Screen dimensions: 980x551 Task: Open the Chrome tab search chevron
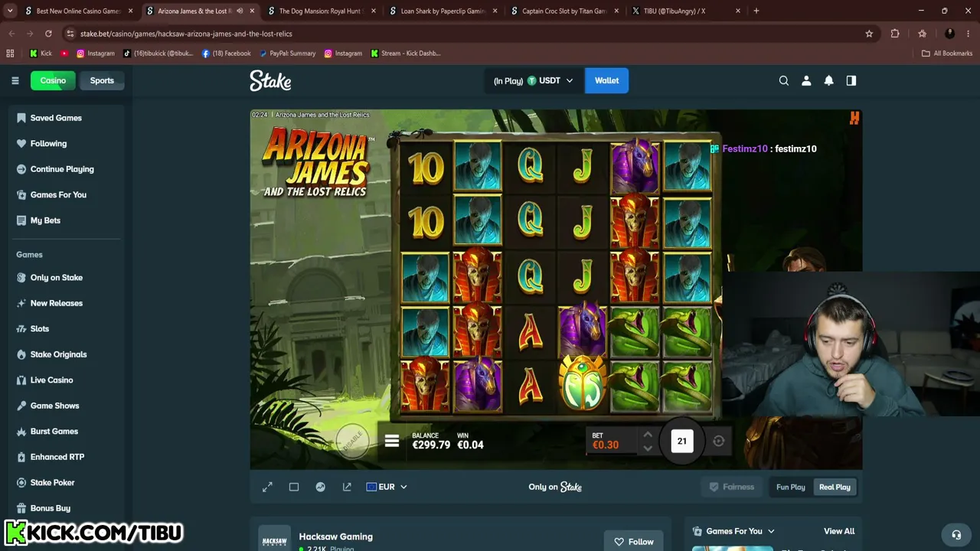tap(10, 11)
